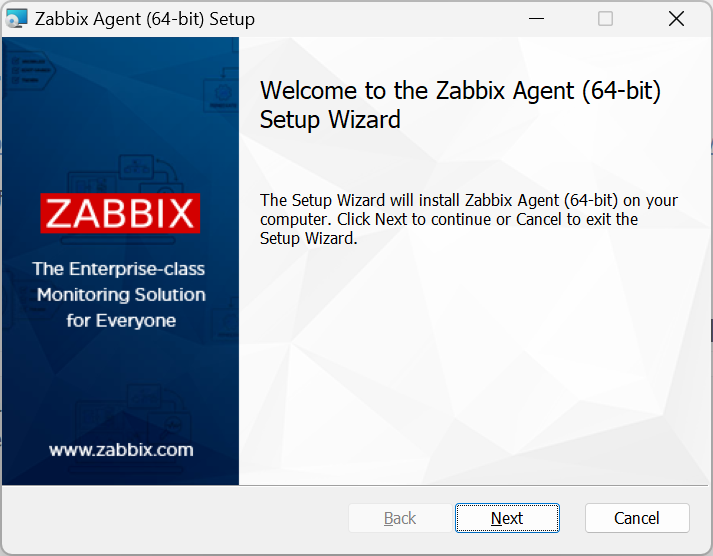The image size is (713, 556).
Task: Minimize the setup window
Action: [x=537, y=19]
